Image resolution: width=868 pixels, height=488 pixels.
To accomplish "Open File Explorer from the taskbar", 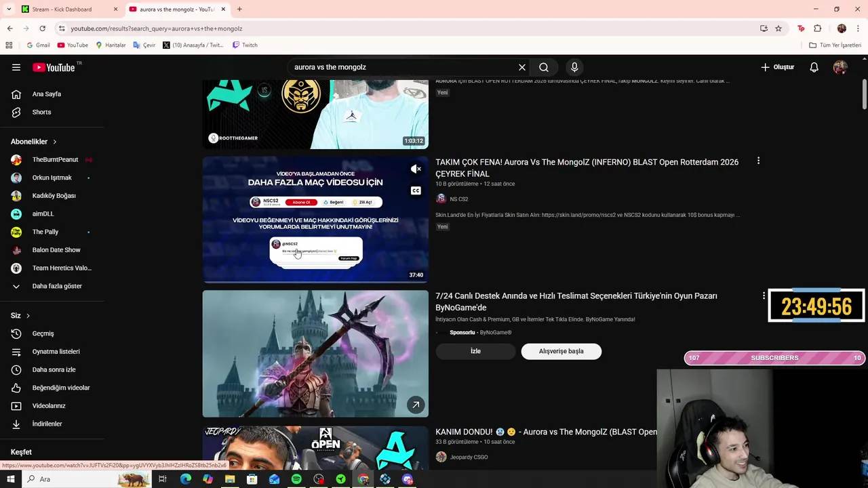I will pyautogui.click(x=230, y=479).
